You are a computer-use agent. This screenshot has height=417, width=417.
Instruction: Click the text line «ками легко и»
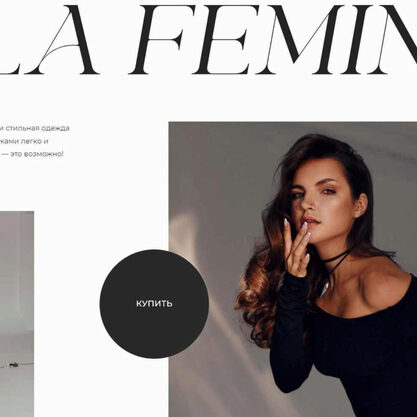24,141
